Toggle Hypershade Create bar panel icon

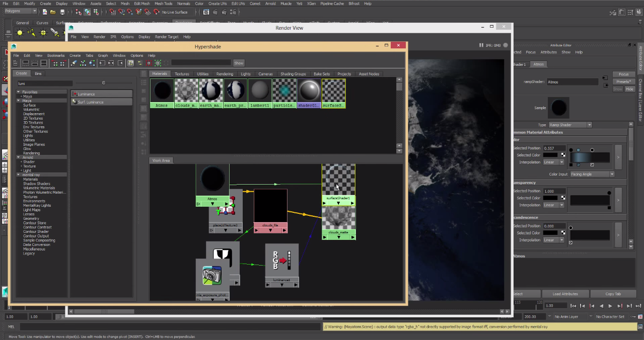(15, 63)
